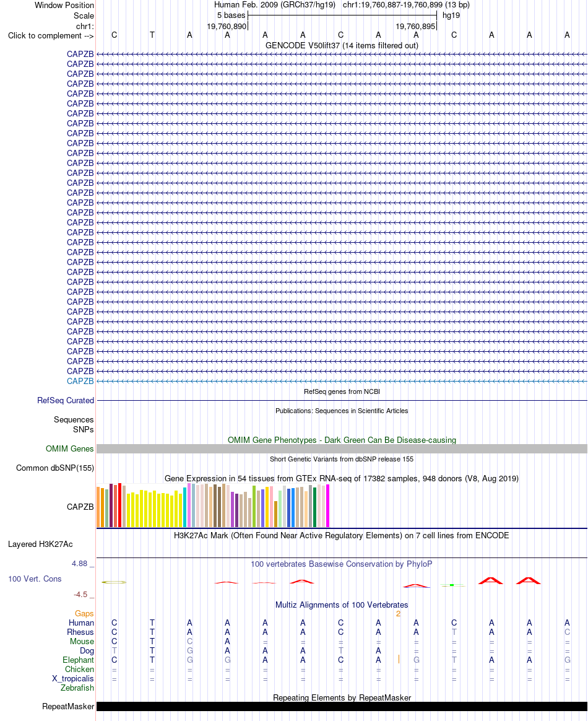Click the 'RefSeq genes from NCBI' title
The height and width of the screenshot is (721, 588).
(x=342, y=391)
